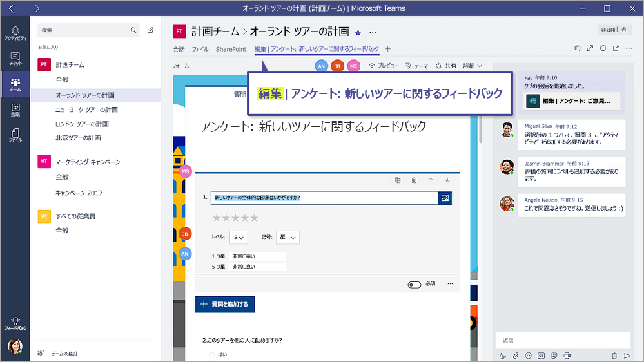
Task: Click the 質問を追加する button
Action: [225, 304]
